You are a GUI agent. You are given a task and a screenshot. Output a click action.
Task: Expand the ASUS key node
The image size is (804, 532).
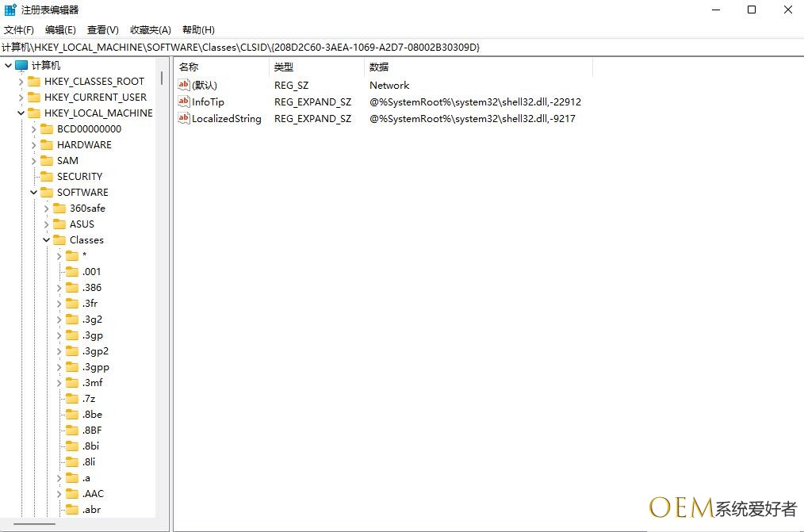47,224
